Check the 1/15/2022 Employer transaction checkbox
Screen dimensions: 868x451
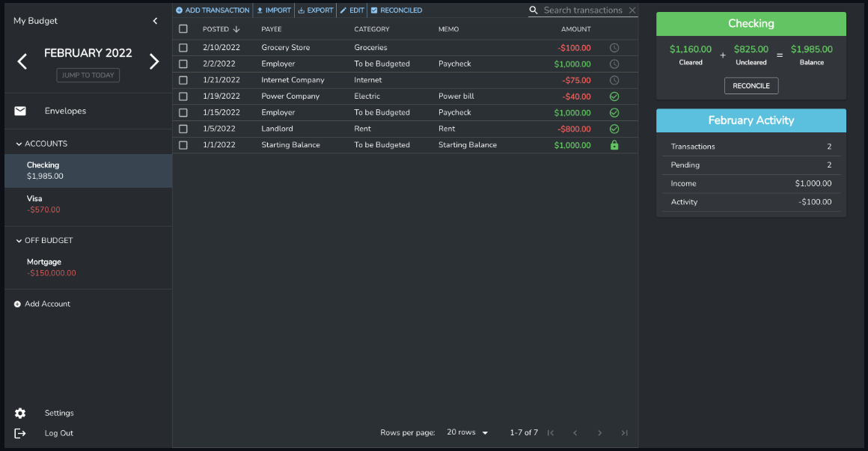(x=183, y=112)
